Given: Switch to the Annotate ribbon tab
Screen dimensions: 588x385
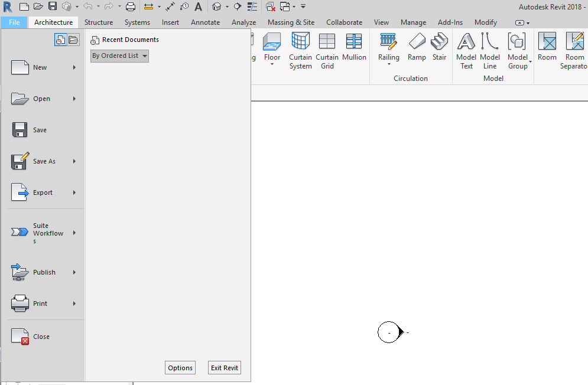Looking at the screenshot, I should pos(205,22).
